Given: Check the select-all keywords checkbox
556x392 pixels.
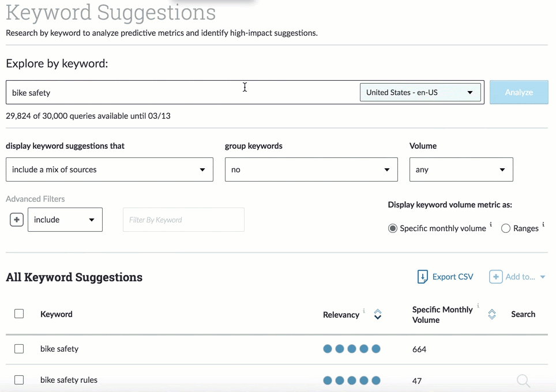Looking at the screenshot, I should 19,314.
